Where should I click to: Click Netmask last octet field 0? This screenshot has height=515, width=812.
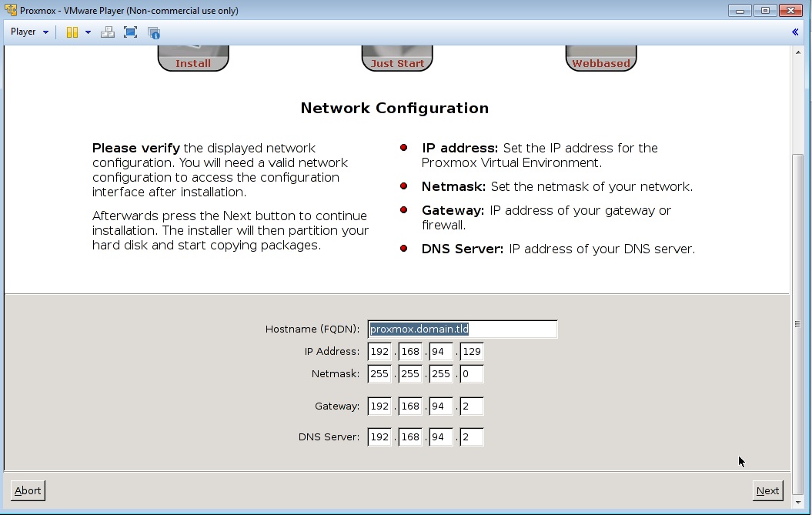click(472, 373)
